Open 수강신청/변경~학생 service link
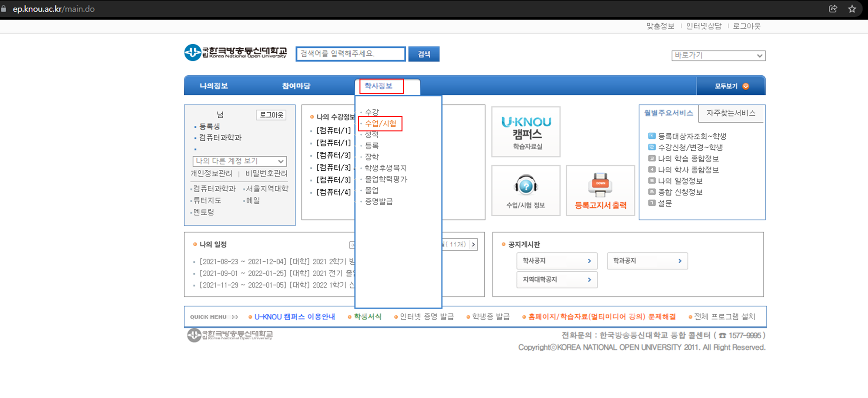 690,147
